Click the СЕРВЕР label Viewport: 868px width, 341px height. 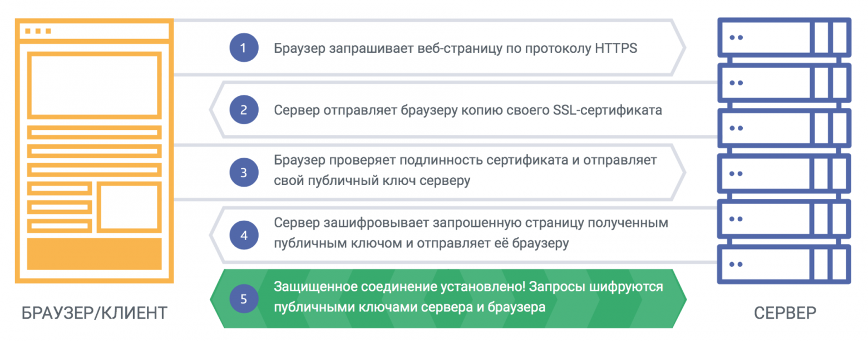786,313
